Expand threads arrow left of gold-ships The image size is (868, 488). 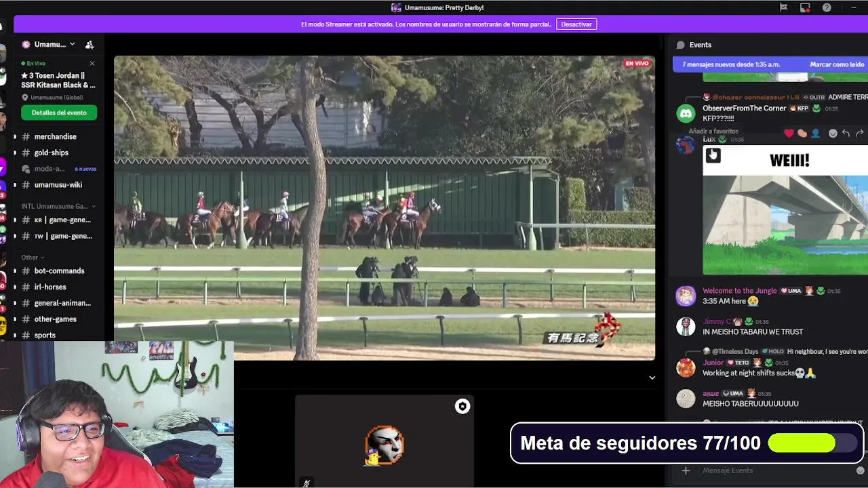[15, 152]
